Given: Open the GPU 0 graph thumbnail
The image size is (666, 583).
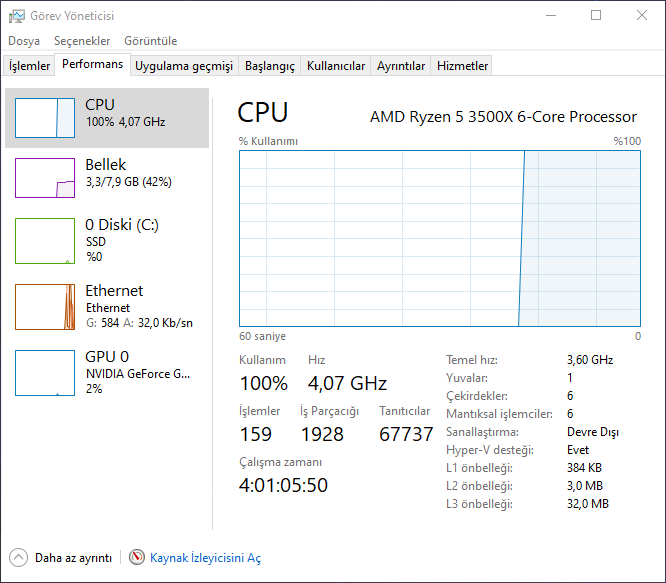Looking at the screenshot, I should pyautogui.click(x=45, y=372).
